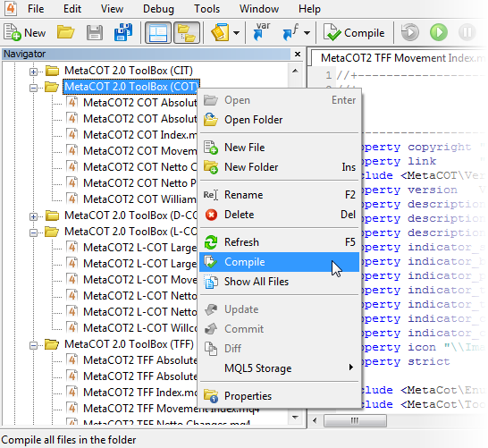Image resolution: width=488 pixels, height=448 pixels.
Task: Click the New file toolbar button
Action: click(25, 32)
